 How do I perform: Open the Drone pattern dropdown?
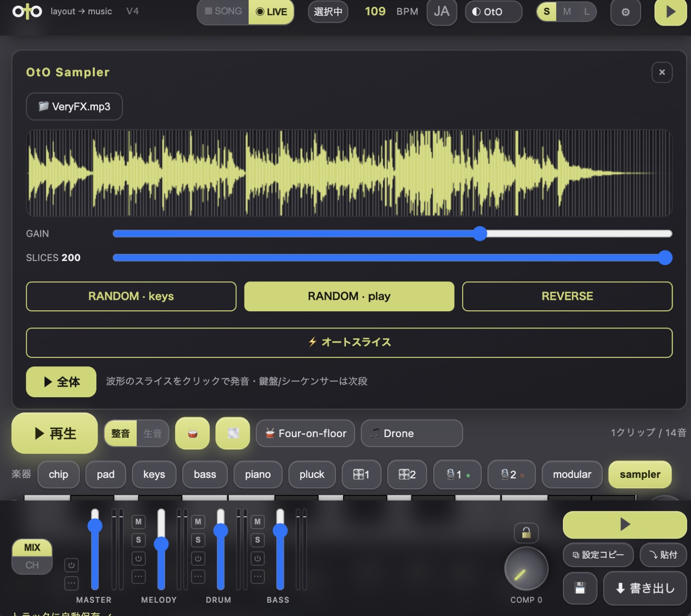point(412,433)
